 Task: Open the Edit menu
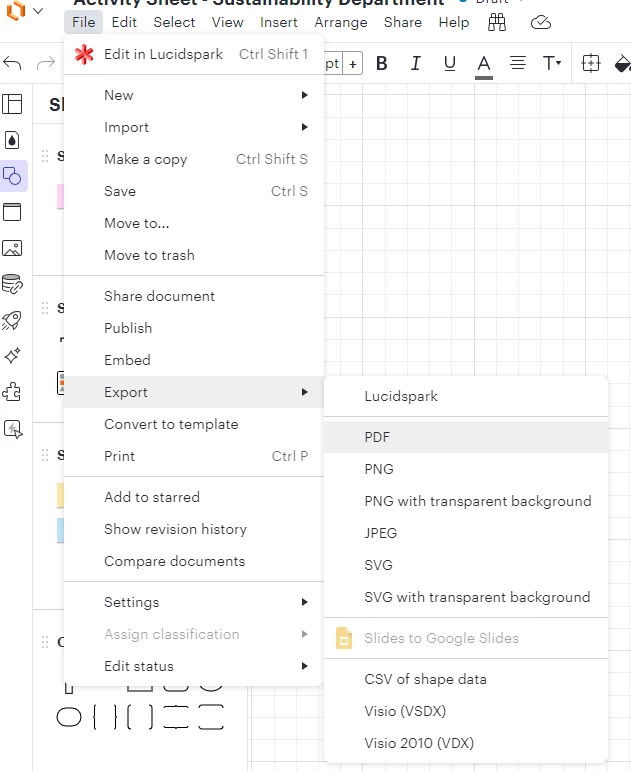click(x=124, y=22)
